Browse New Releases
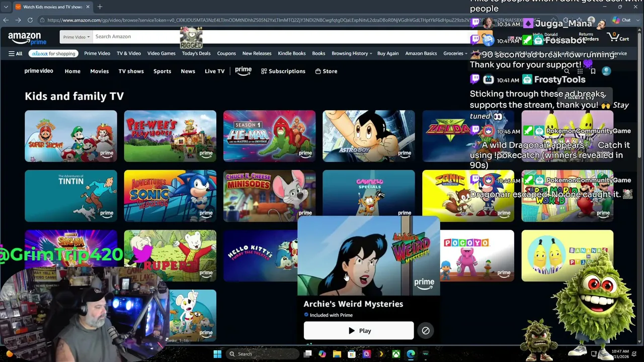This screenshot has width=644, height=362. pyautogui.click(x=257, y=53)
